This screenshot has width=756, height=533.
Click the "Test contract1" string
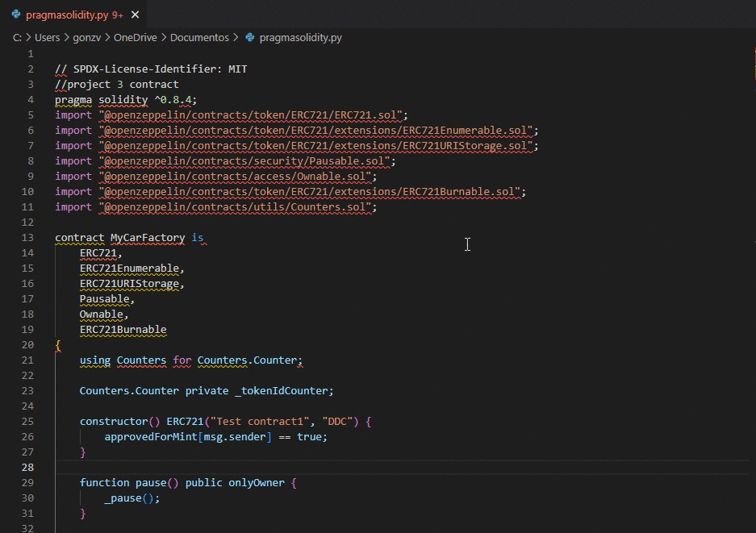click(260, 422)
